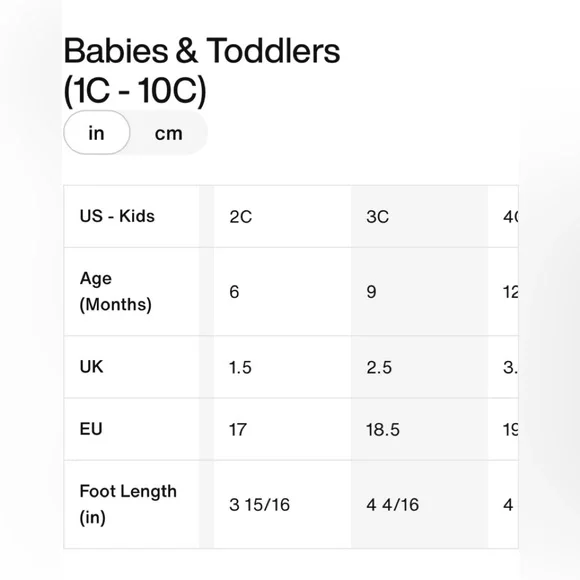Select the 2C size column header
Viewport: 580px width, 580px height.
click(282, 216)
